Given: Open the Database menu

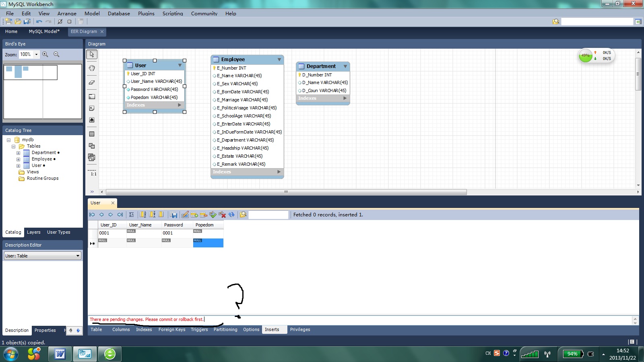Looking at the screenshot, I should pyautogui.click(x=119, y=13).
